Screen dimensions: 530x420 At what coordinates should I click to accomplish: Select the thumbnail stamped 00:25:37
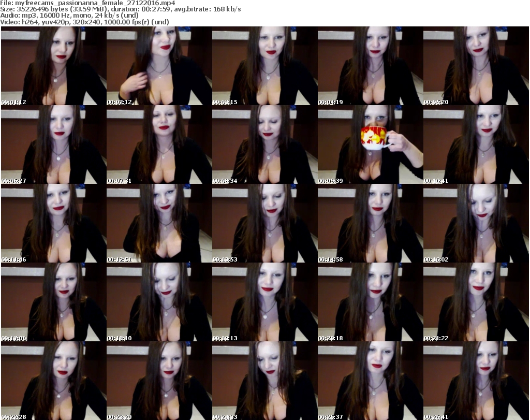coord(370,381)
